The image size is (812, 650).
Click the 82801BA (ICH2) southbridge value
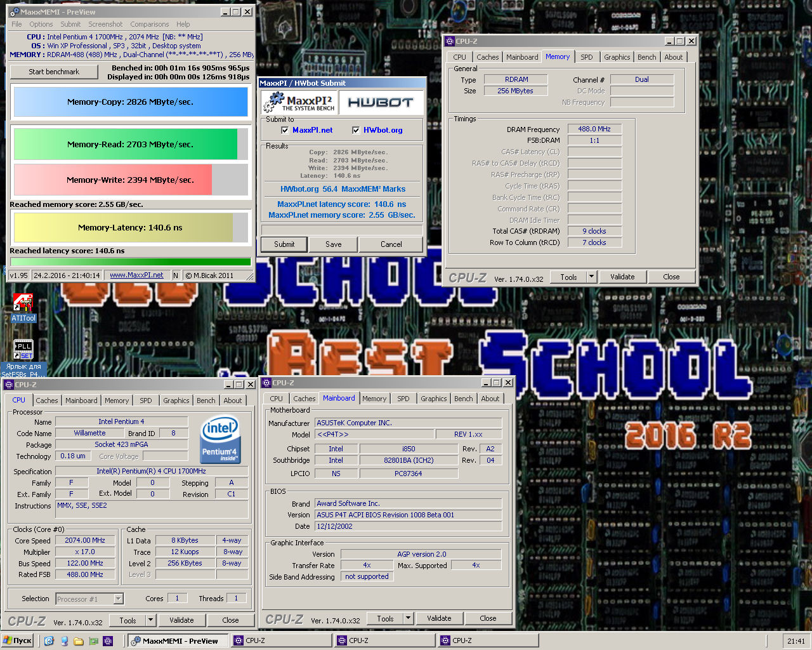point(409,460)
